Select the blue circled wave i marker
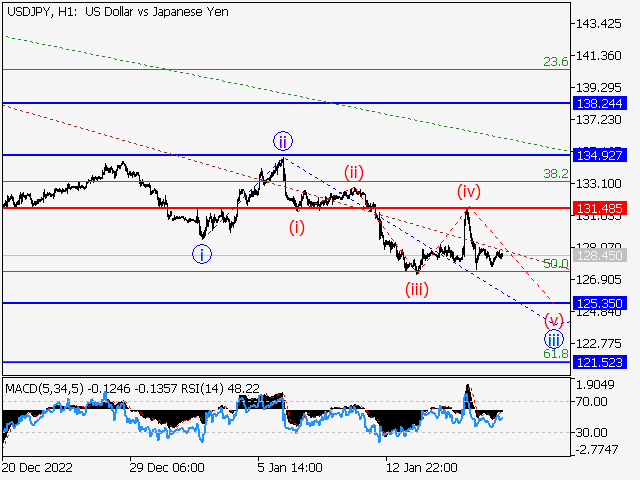 202,254
